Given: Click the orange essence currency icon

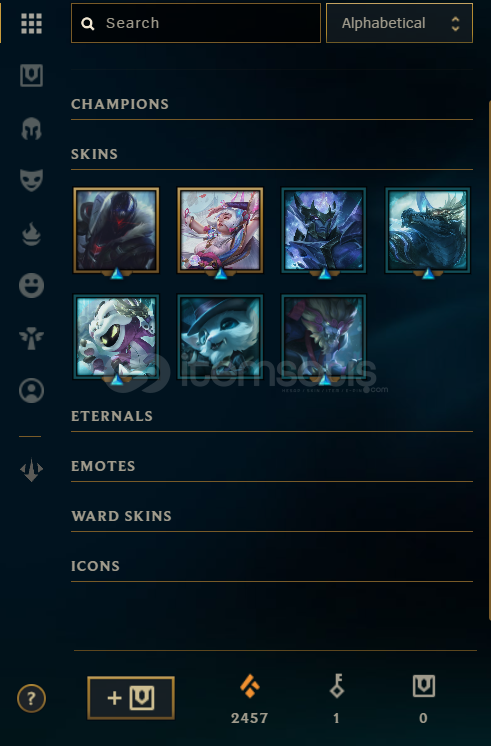Looking at the screenshot, I should click(250, 687).
